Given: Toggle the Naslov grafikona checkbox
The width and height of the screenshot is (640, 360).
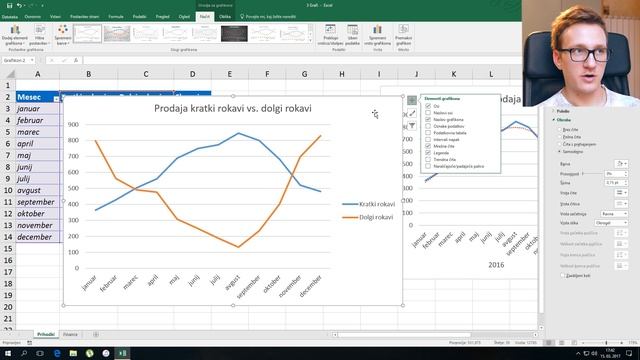Looking at the screenshot, I should (x=428, y=120).
